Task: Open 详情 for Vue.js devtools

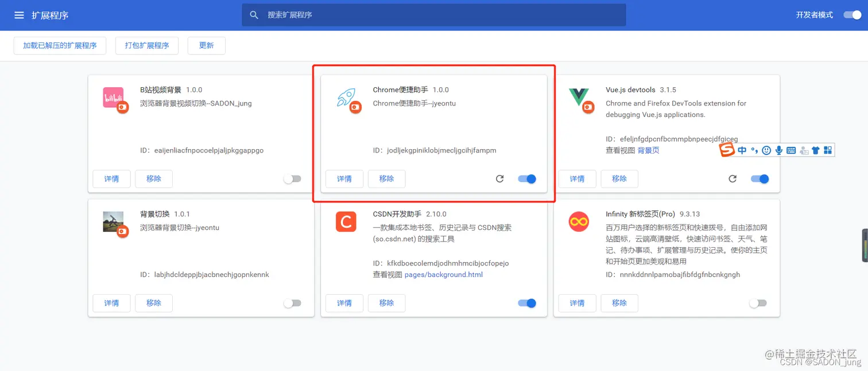Action: 577,179
